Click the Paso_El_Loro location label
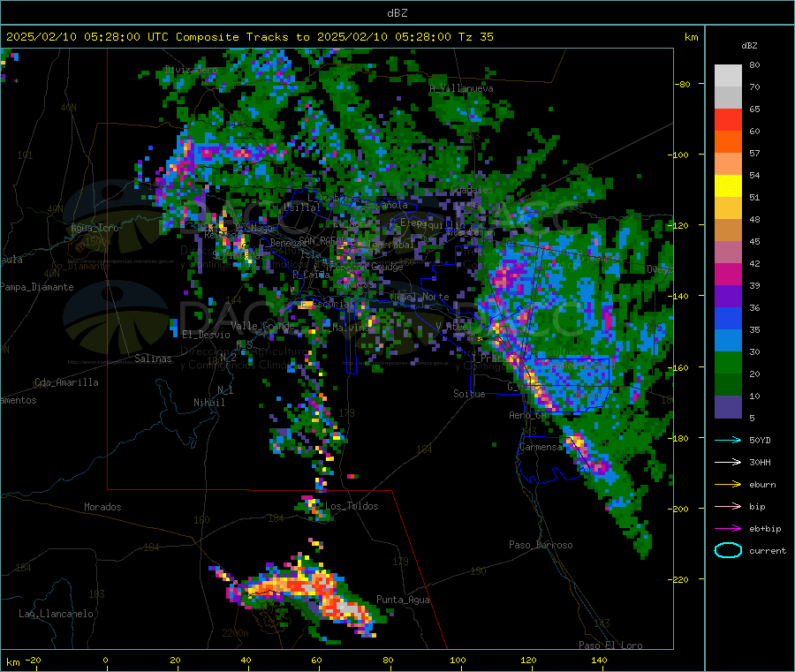 610,646
